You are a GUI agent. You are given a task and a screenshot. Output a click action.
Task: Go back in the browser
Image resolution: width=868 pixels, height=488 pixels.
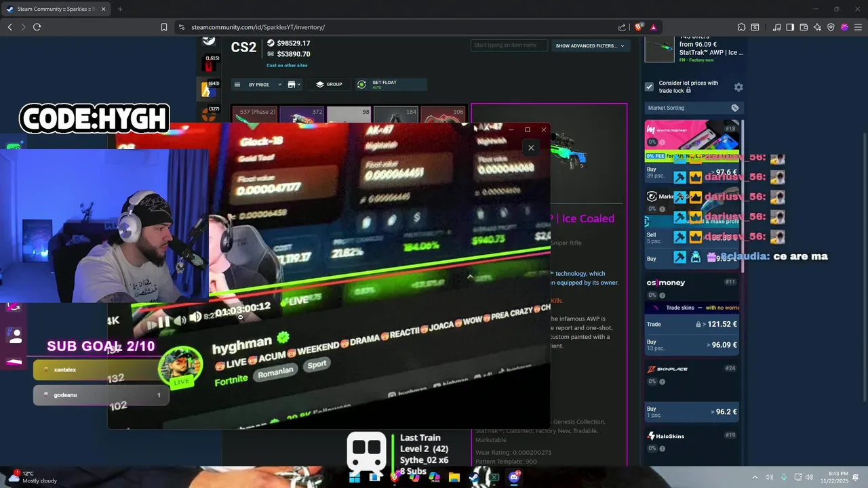pyautogui.click(x=9, y=27)
